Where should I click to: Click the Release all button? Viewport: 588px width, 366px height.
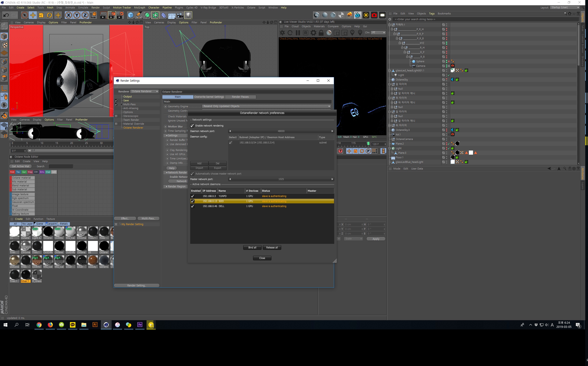pyautogui.click(x=272, y=248)
